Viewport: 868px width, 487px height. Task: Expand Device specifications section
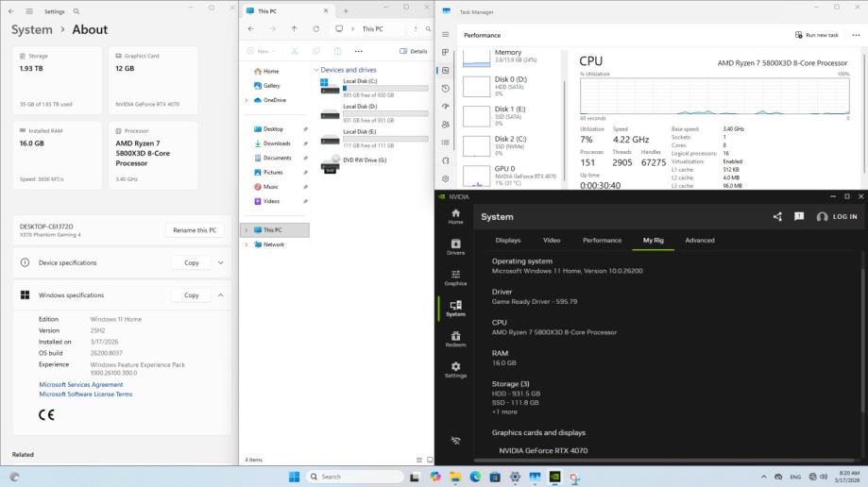pyautogui.click(x=221, y=263)
